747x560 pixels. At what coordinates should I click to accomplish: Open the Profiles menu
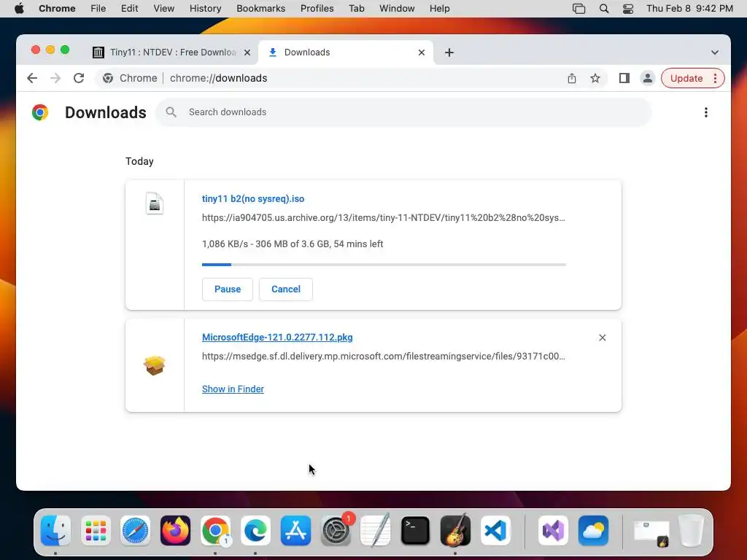coord(317,9)
